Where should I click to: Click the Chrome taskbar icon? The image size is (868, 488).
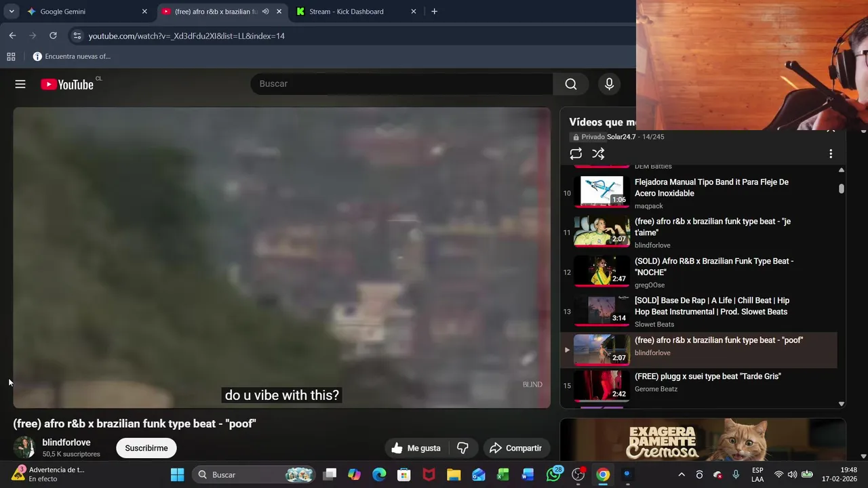tap(603, 474)
